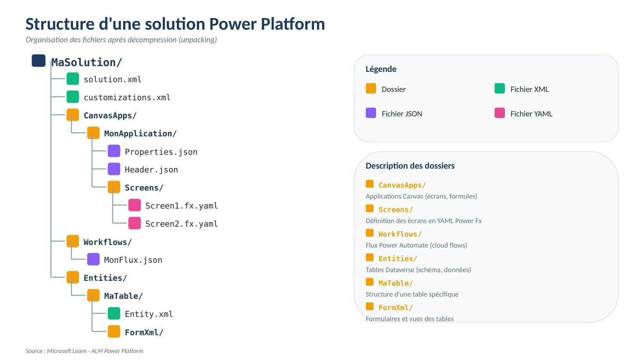This screenshot has height=363, width=644.
Task: Select the MaTable/ folder under Entities
Action: coord(123,296)
